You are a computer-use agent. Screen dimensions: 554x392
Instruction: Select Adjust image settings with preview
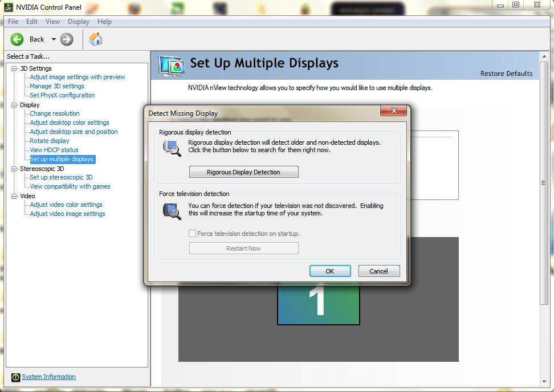pos(78,77)
